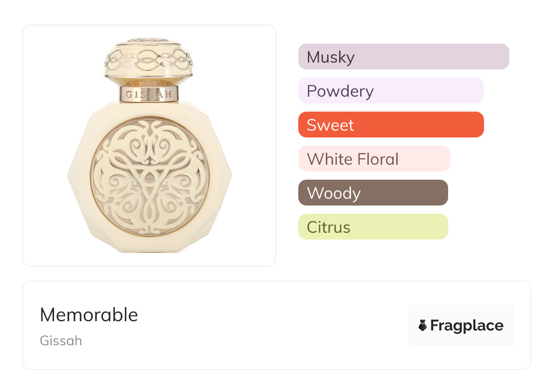Click the empty space below the bottle in the image card

pyautogui.click(x=149, y=259)
